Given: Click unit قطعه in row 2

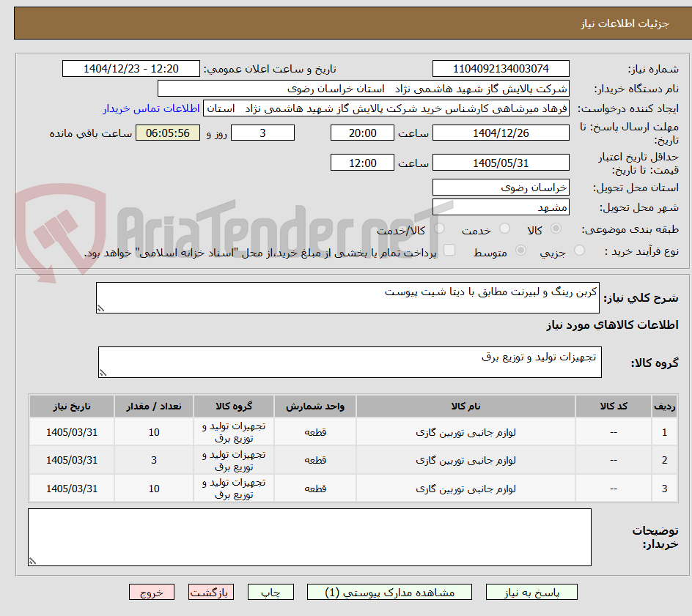Looking at the screenshot, I should pyautogui.click(x=315, y=460).
